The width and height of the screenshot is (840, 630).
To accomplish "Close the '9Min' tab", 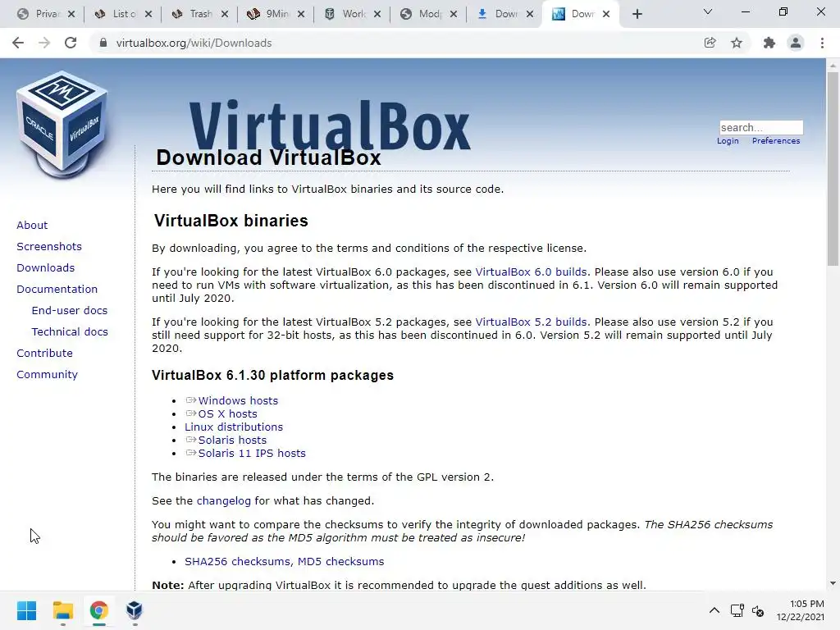I will (301, 15).
